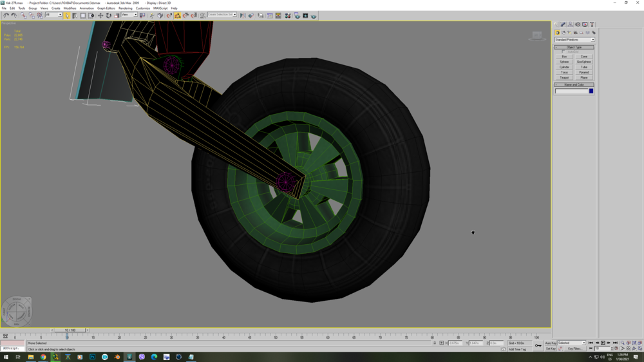
Task: Open the Modifiers menu
Action: [x=70, y=8]
